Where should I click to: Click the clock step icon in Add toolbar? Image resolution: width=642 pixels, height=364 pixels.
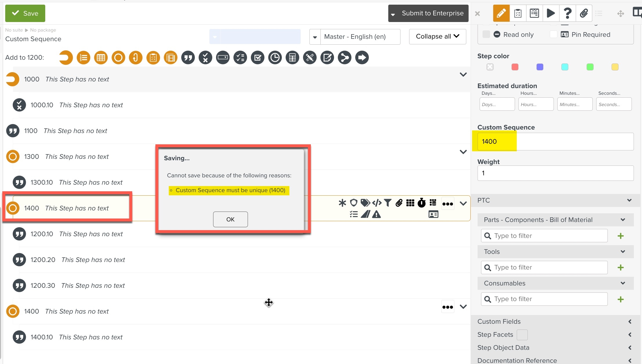click(275, 58)
